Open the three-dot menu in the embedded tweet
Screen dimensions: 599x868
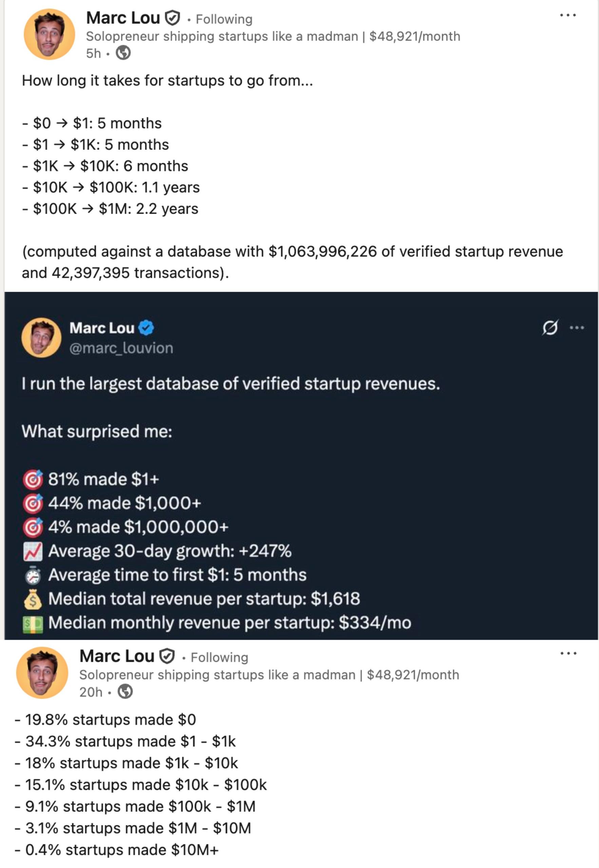click(x=577, y=328)
